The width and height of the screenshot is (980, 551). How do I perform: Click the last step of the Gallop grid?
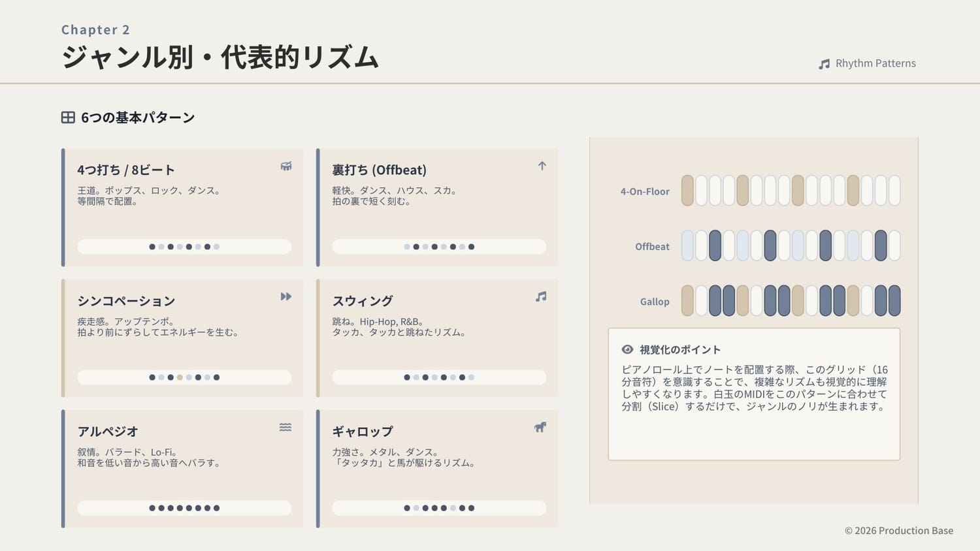(894, 300)
